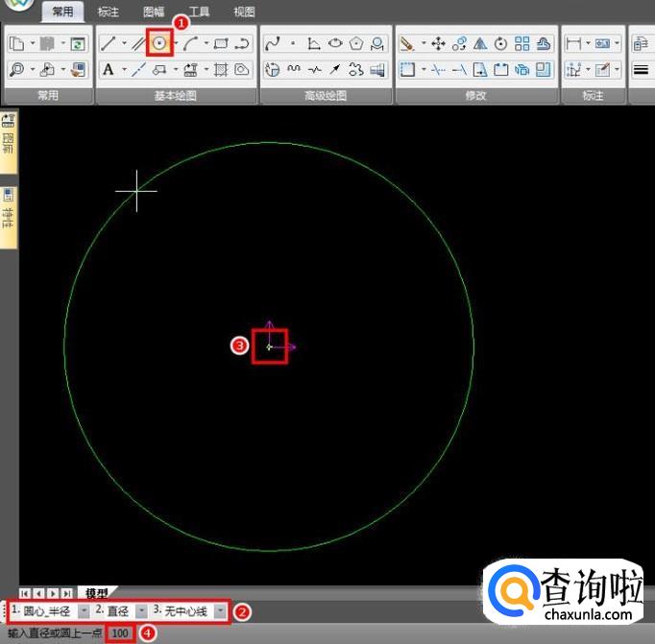Select the 模型 sheet tab

coord(96,593)
